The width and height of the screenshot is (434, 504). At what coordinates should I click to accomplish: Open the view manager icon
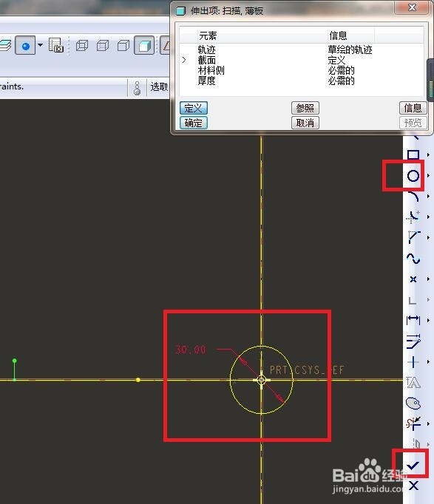coord(56,45)
